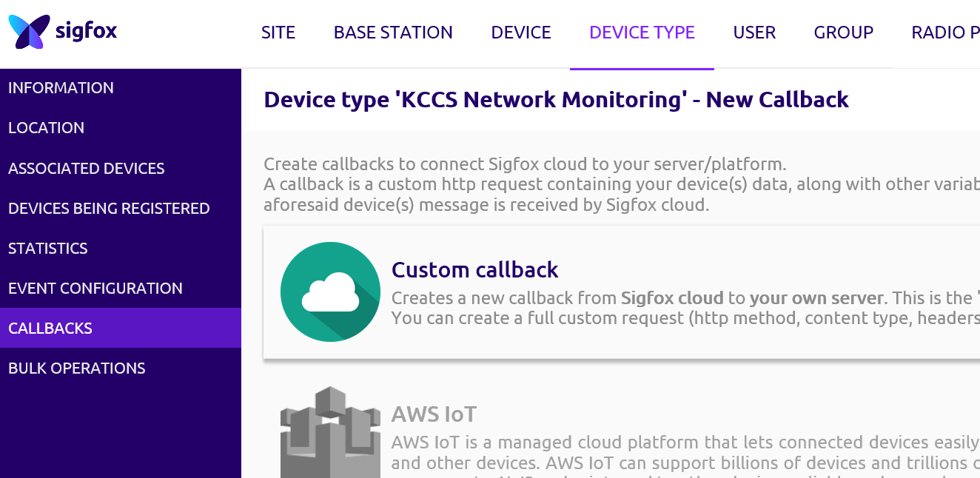
Task: Go to the BASE STATION tab
Action: [393, 33]
